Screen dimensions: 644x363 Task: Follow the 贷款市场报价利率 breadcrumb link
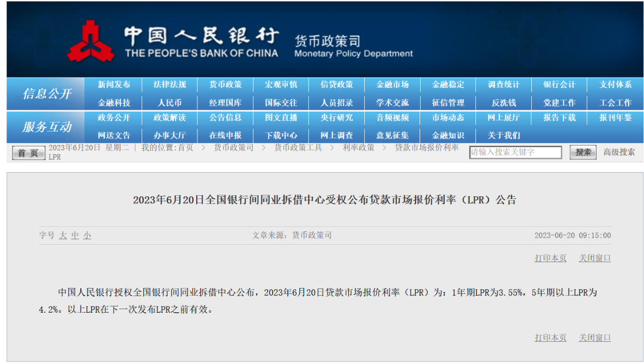tap(427, 148)
